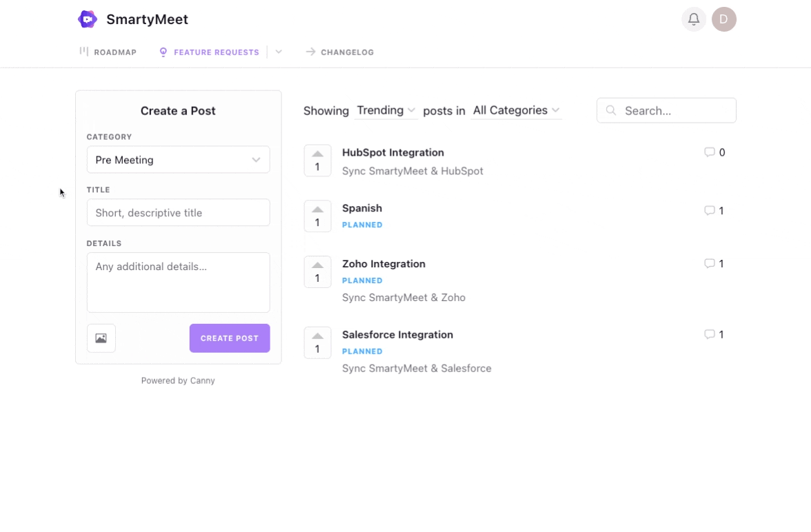Click the SmartyMeet logo icon

pos(88,19)
